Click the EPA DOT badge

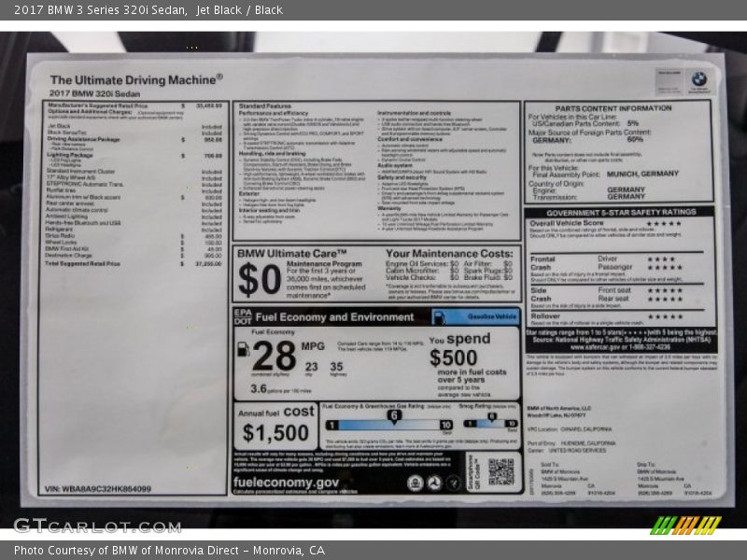[243, 316]
